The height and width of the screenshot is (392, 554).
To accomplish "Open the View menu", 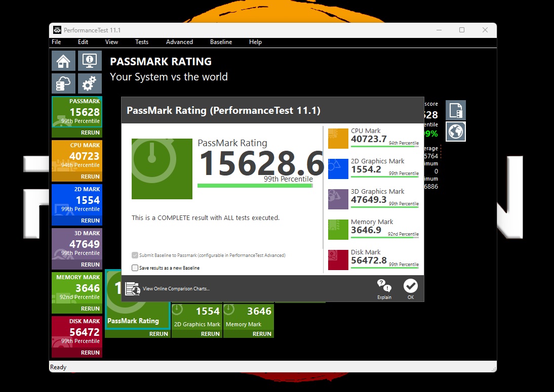I will [111, 42].
